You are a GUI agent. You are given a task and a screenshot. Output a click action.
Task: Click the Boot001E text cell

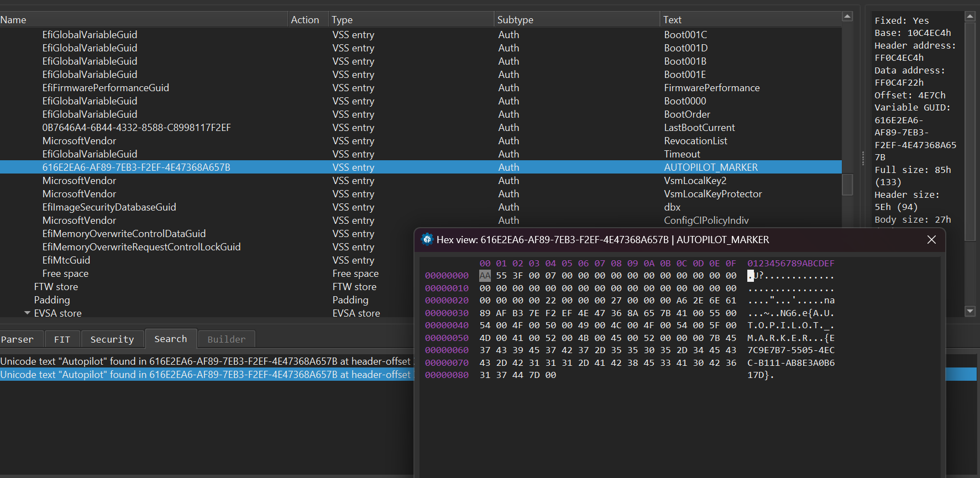[x=685, y=74]
